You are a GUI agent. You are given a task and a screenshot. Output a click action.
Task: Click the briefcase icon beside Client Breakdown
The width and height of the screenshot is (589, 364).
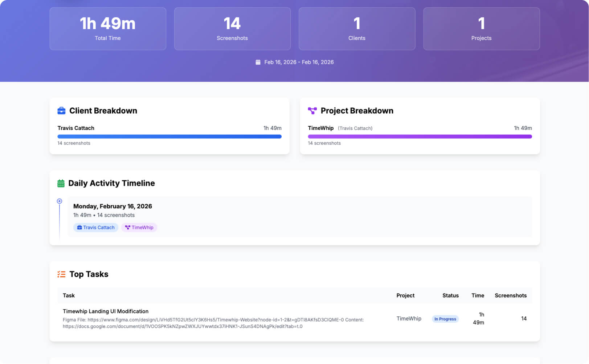click(61, 111)
